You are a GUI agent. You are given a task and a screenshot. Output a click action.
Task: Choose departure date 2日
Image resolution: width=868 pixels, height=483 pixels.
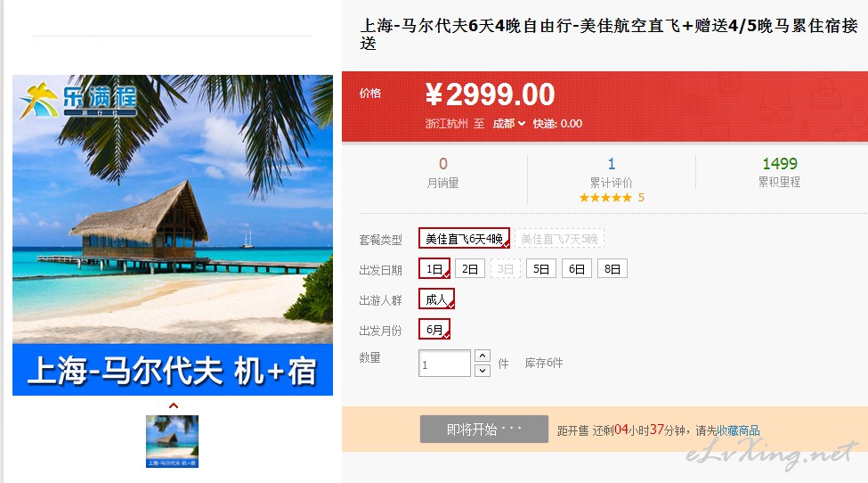(x=470, y=268)
